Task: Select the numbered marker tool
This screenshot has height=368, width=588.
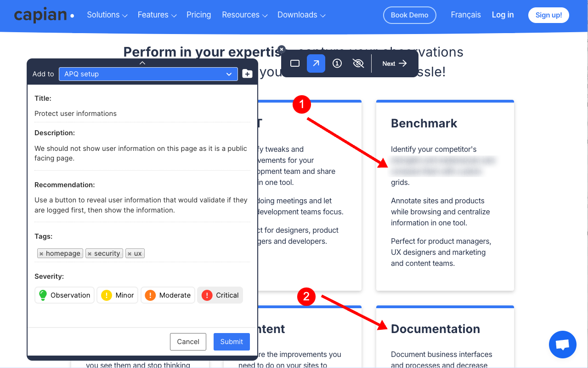Action: pos(337,63)
